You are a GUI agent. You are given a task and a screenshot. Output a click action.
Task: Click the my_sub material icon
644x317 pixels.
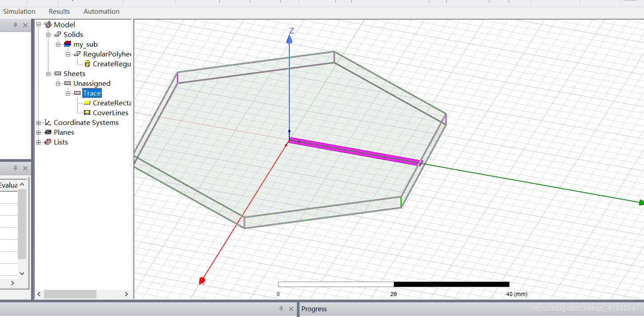pos(68,44)
